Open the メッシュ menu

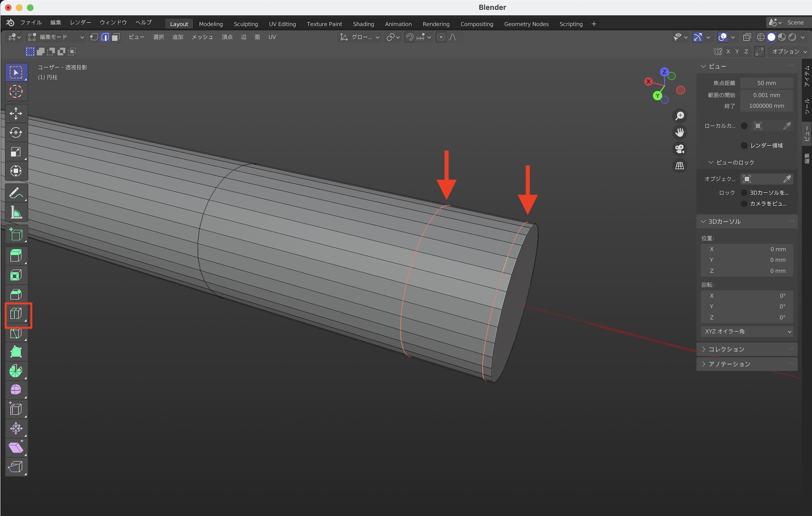202,37
